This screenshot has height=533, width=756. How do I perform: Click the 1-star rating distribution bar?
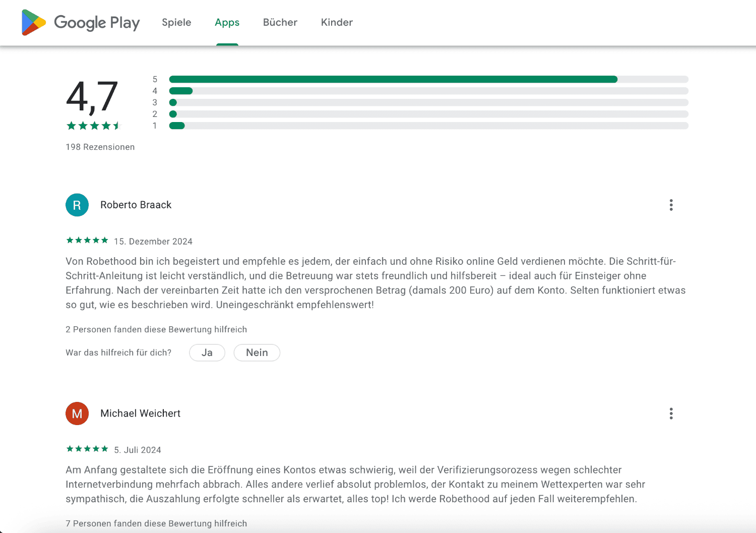(x=429, y=126)
